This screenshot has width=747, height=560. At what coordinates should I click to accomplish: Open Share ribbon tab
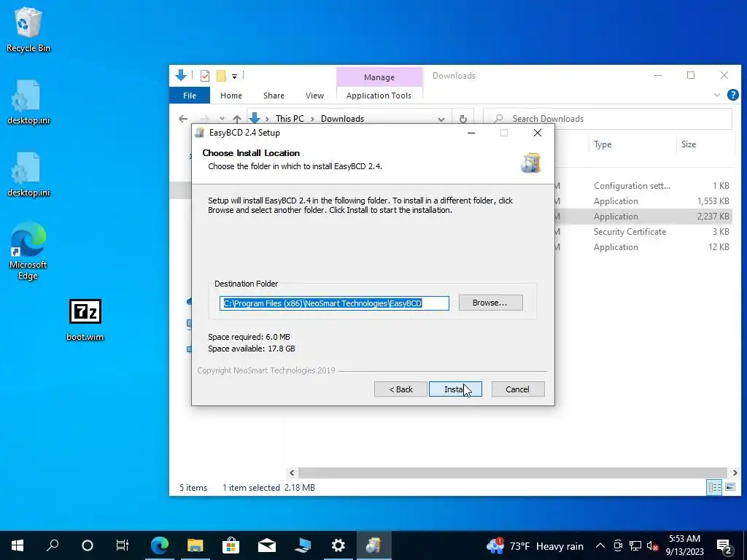coord(274,96)
